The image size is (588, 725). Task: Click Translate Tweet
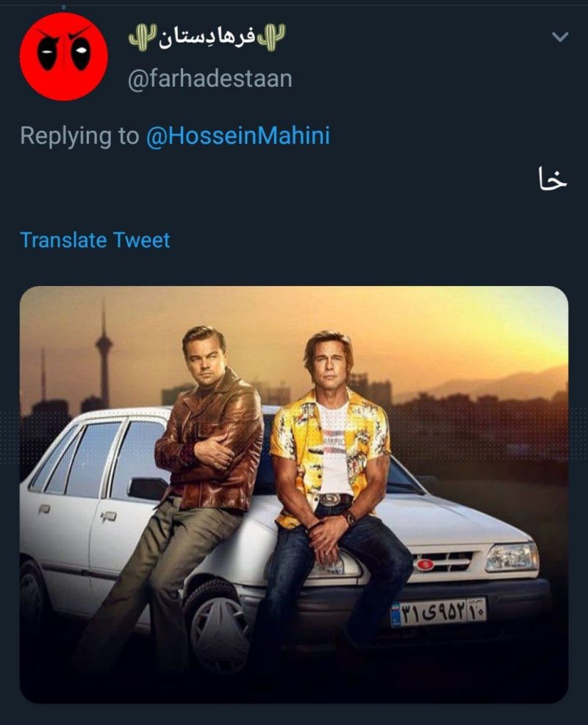pos(95,240)
